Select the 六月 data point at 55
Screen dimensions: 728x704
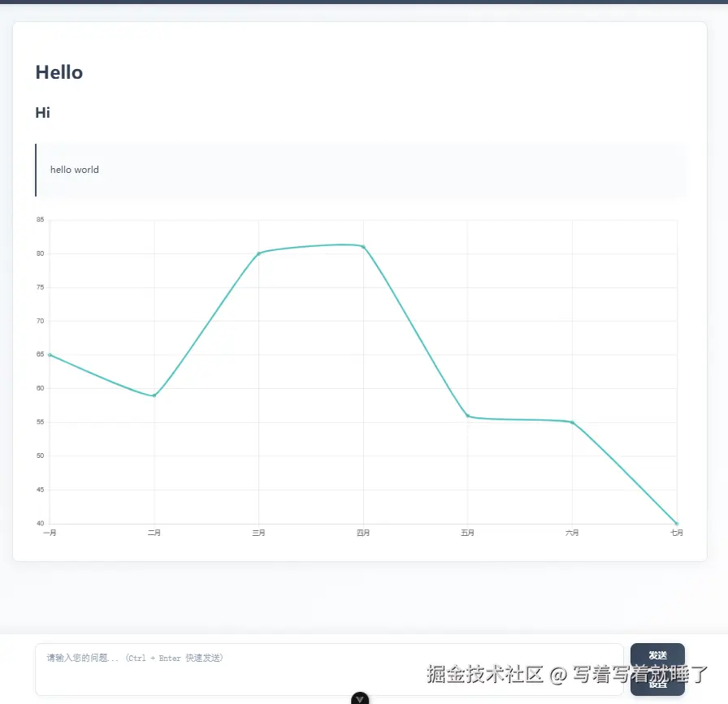[x=572, y=422]
